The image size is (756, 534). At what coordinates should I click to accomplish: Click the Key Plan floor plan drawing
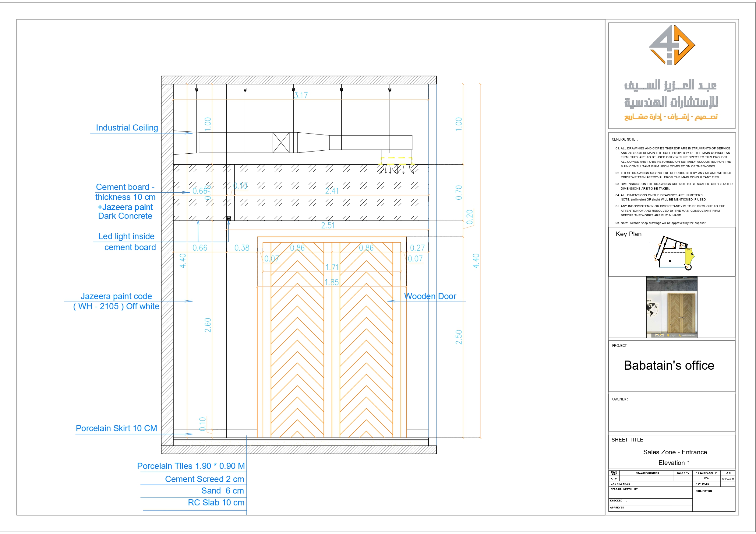click(672, 253)
